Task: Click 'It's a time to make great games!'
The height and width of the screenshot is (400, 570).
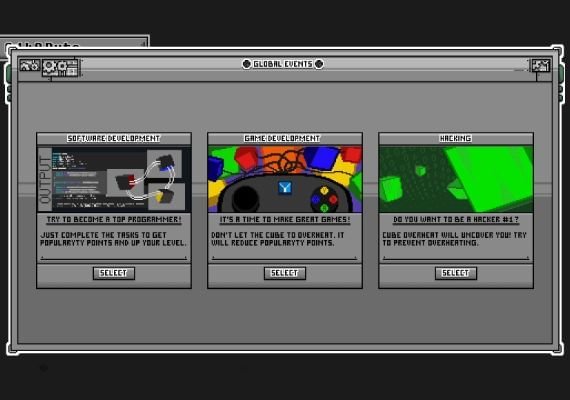Action: (x=285, y=220)
